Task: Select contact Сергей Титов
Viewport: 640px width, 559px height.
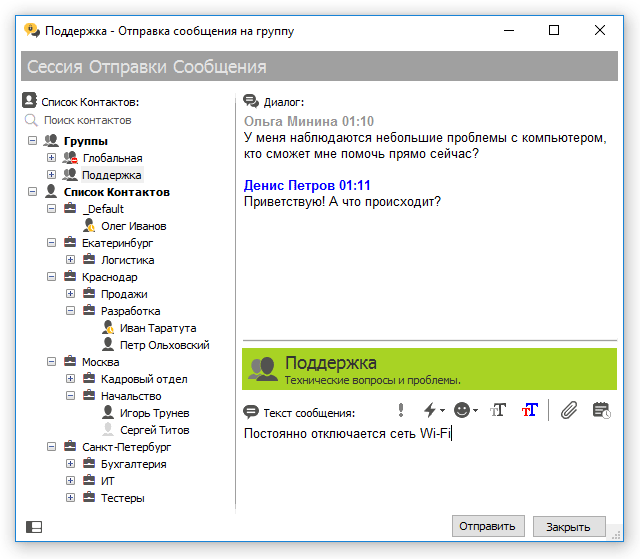Action: [155, 430]
